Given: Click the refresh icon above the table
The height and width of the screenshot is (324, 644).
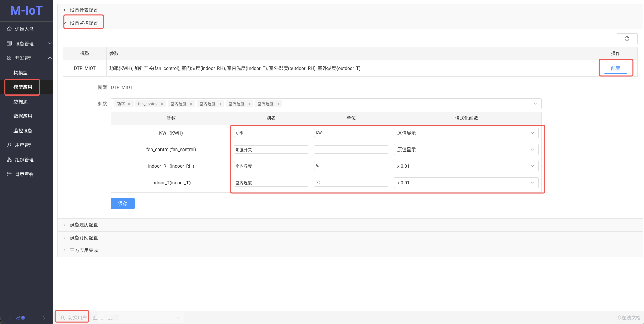Looking at the screenshot, I should 627,39.
